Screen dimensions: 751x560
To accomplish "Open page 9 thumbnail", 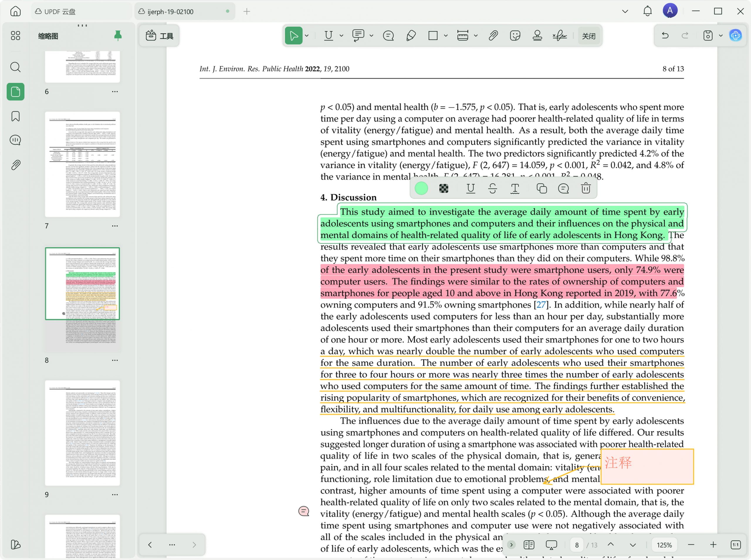I will point(82,433).
